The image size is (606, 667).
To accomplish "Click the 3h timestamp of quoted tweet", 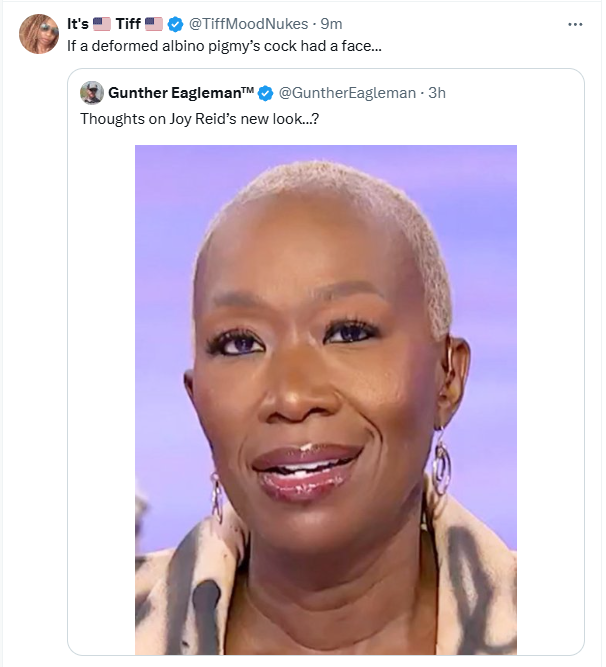I will point(437,93).
